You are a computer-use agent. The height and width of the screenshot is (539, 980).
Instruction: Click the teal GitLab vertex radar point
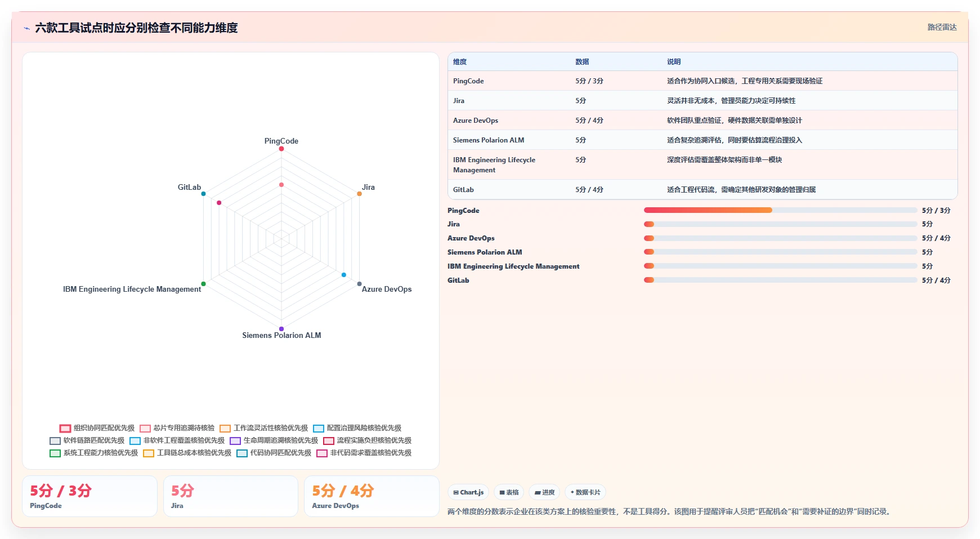pos(203,194)
